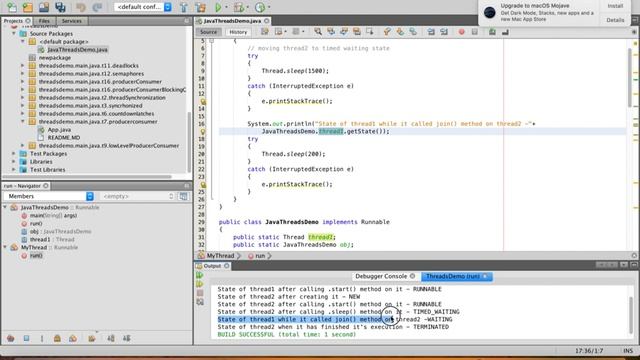Open App.java in Projects tree
The image size is (640, 360).
pyautogui.click(x=59, y=130)
